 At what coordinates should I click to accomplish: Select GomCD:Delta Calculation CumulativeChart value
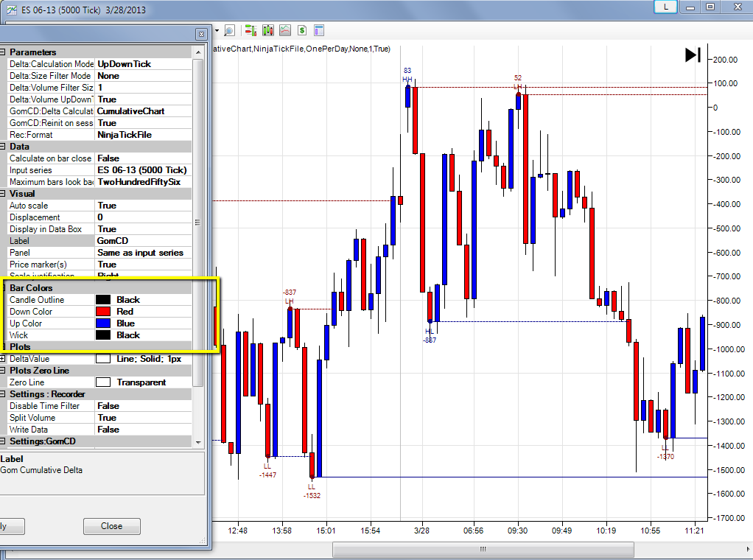point(144,111)
